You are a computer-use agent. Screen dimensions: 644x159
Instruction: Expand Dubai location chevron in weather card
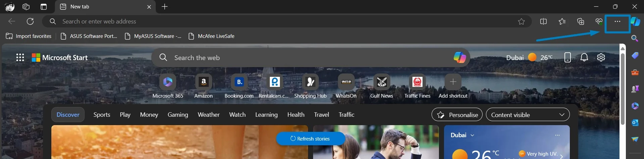tap(472, 135)
